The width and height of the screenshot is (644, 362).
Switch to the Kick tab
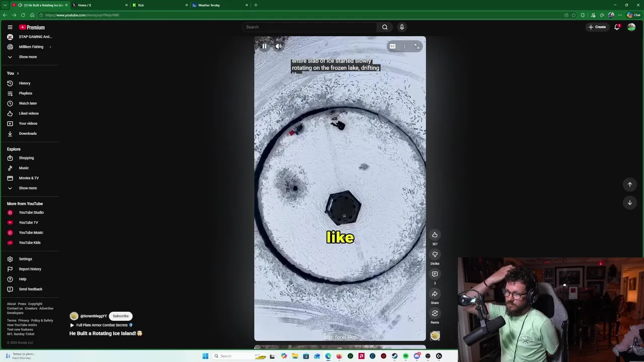click(159, 5)
